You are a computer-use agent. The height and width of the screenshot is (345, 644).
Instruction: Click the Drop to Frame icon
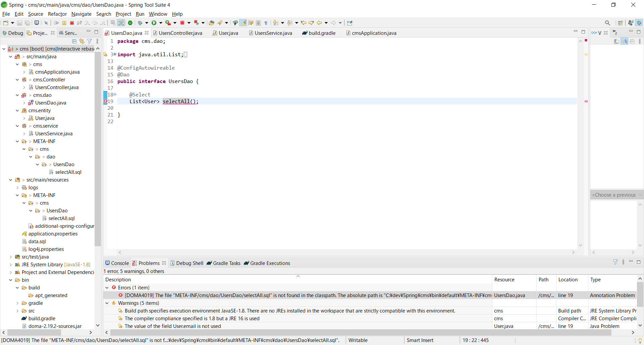113,23
